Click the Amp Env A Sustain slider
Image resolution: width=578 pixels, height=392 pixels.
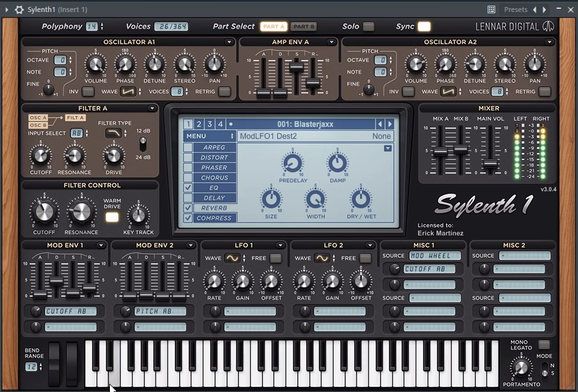pos(296,67)
